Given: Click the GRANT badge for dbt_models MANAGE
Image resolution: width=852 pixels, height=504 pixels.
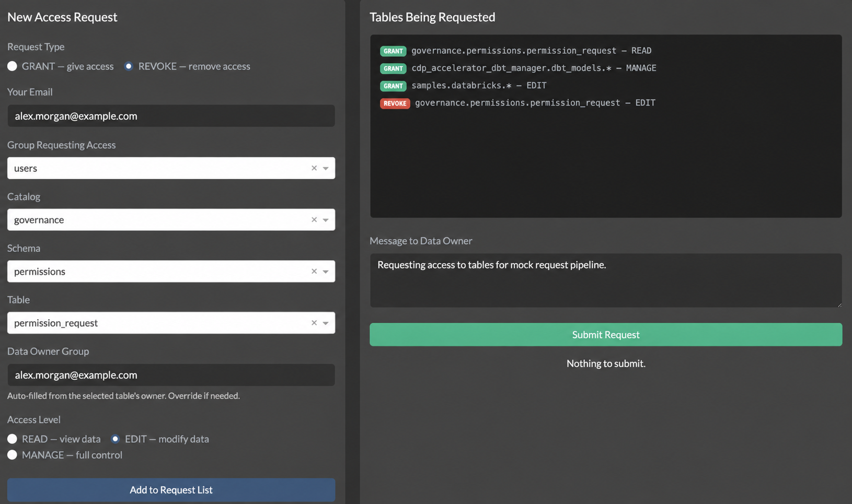Looking at the screenshot, I should click(x=393, y=68).
